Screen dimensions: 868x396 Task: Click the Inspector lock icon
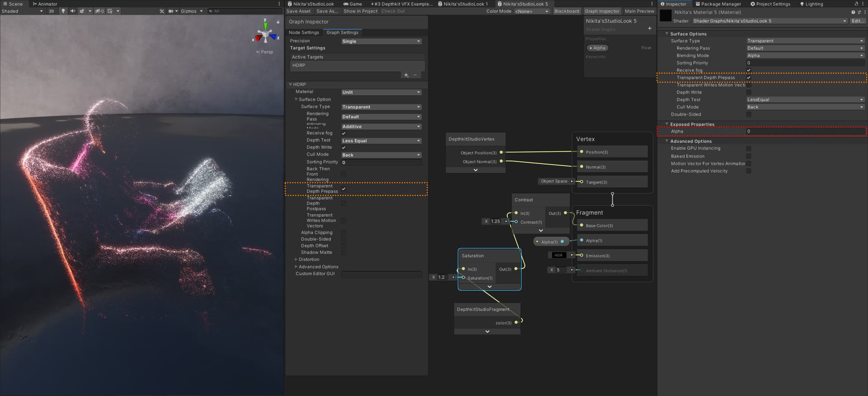(x=856, y=4)
